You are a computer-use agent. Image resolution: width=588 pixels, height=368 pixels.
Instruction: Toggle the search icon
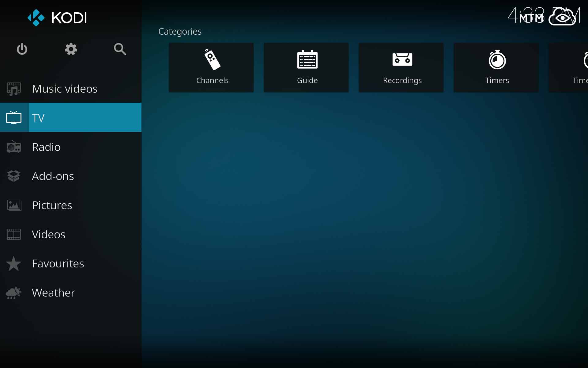click(120, 49)
